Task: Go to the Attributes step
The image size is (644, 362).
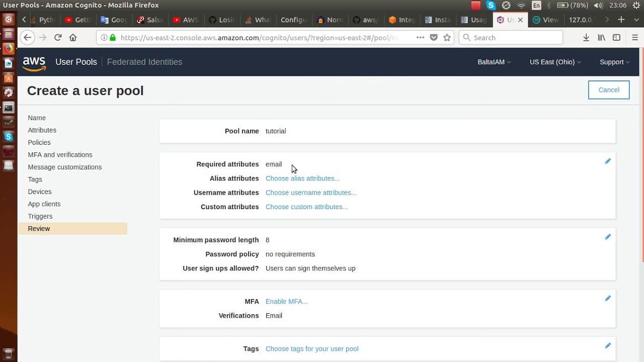Action: pyautogui.click(x=42, y=130)
